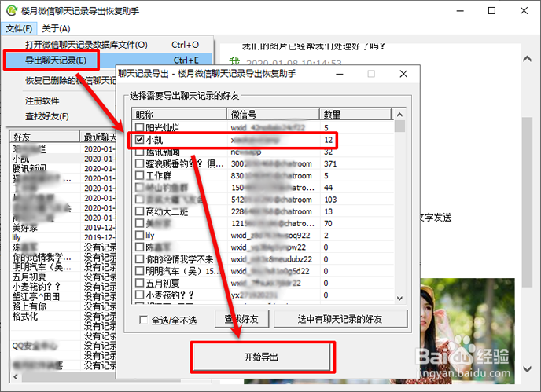This screenshot has width=541, height=392.
Task: Click the 好友 column header in main window
Action: 45,137
